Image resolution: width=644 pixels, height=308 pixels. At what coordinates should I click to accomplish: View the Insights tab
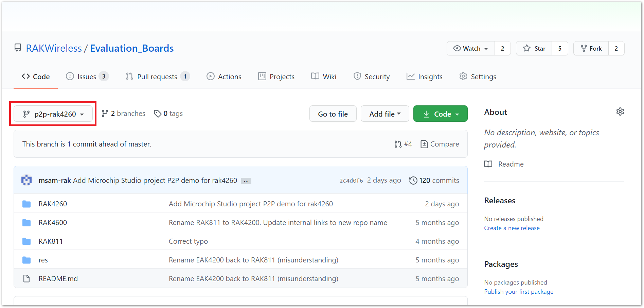point(425,76)
